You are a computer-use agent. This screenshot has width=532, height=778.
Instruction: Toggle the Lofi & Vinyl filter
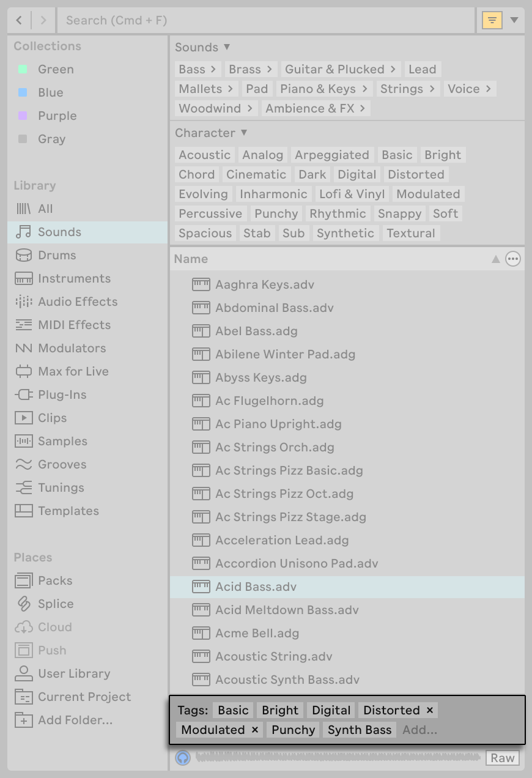(x=352, y=194)
